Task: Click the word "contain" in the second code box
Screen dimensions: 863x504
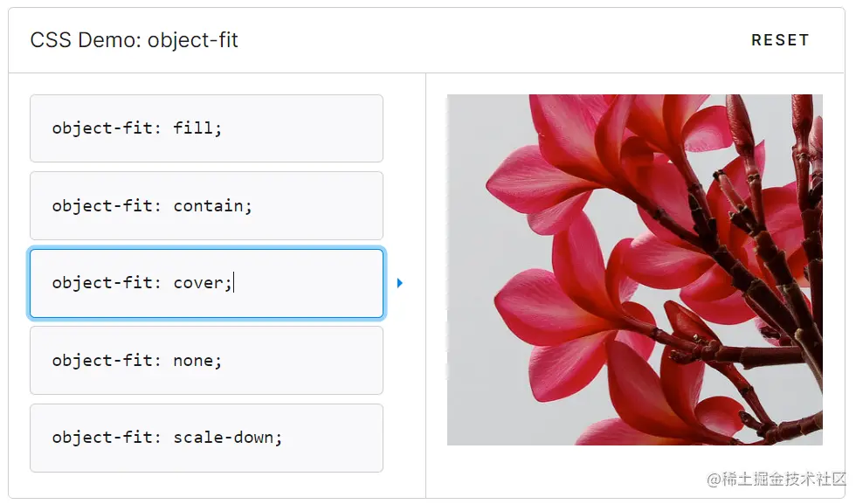Action: (x=208, y=206)
